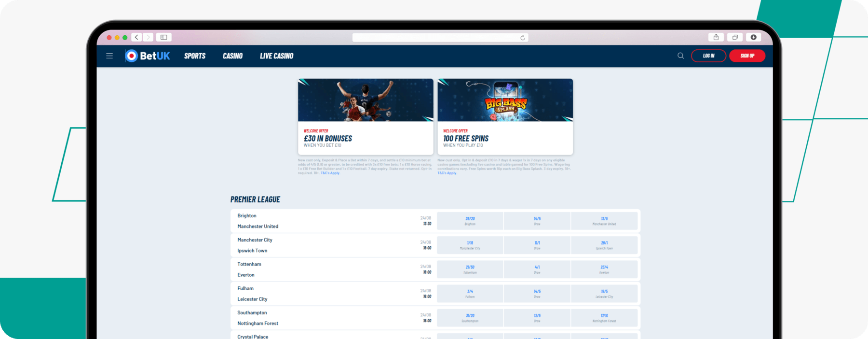Select Manchester United odds 13/8
The image size is (868, 339).
tap(604, 221)
